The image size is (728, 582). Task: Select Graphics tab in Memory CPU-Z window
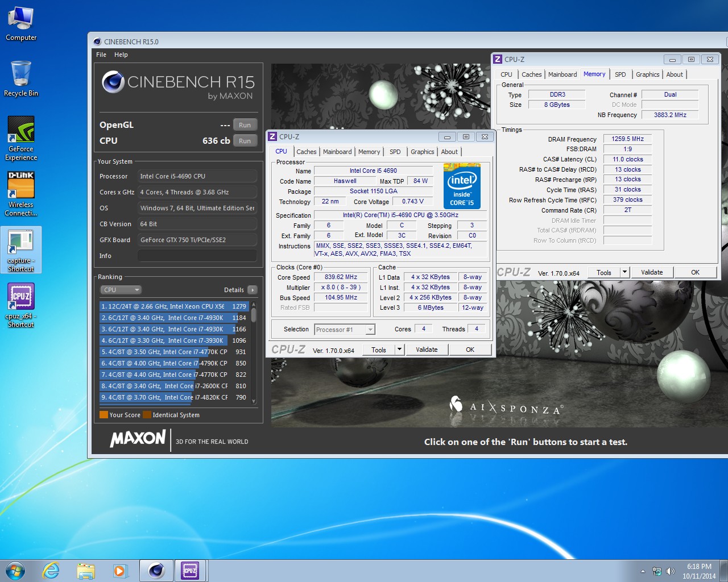648,74
